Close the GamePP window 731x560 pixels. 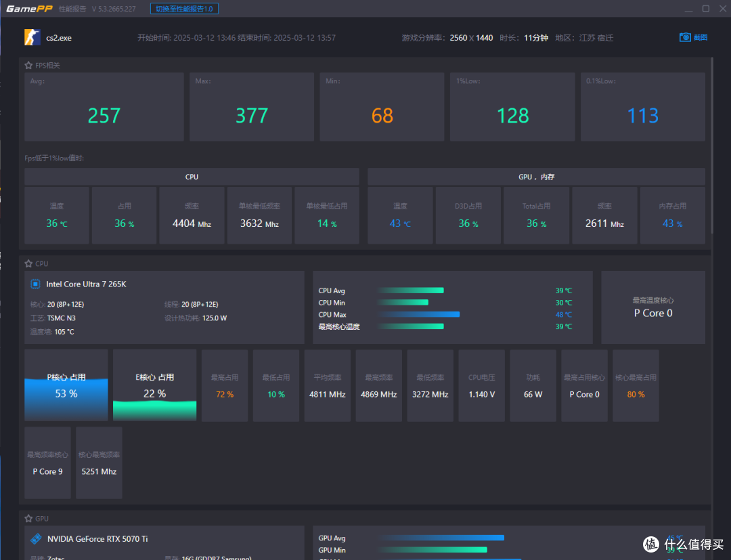coord(723,9)
